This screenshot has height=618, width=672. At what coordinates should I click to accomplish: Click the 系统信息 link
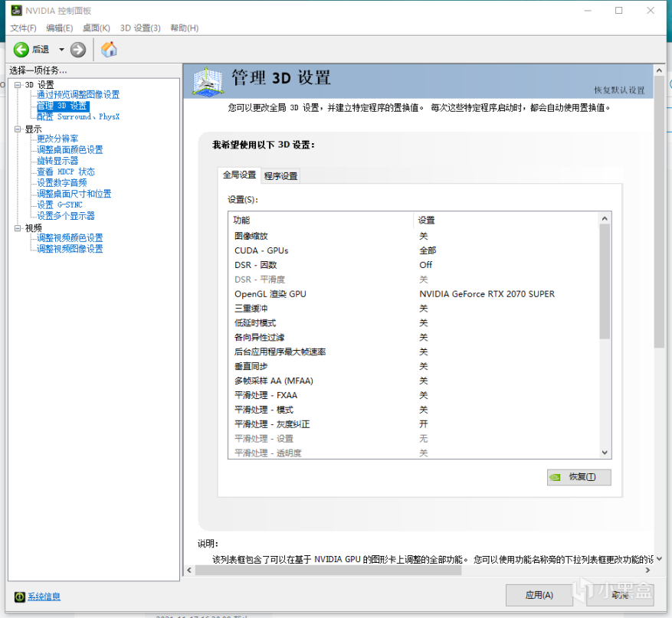click(x=44, y=597)
